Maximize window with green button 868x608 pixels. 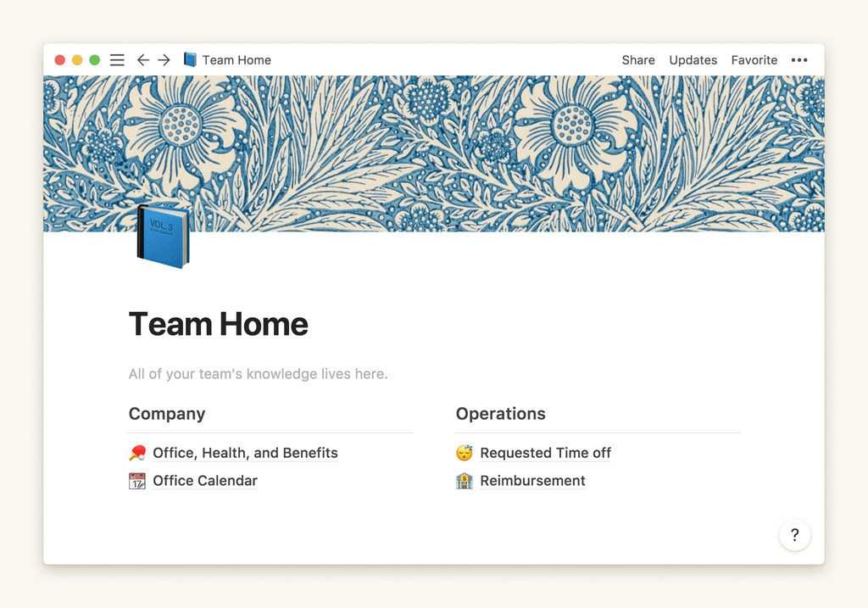click(x=95, y=60)
